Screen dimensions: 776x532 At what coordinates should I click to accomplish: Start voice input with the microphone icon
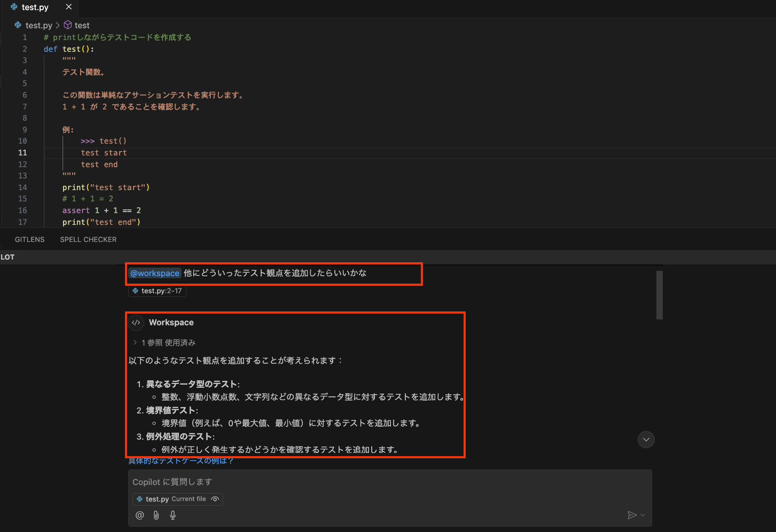coord(173,515)
